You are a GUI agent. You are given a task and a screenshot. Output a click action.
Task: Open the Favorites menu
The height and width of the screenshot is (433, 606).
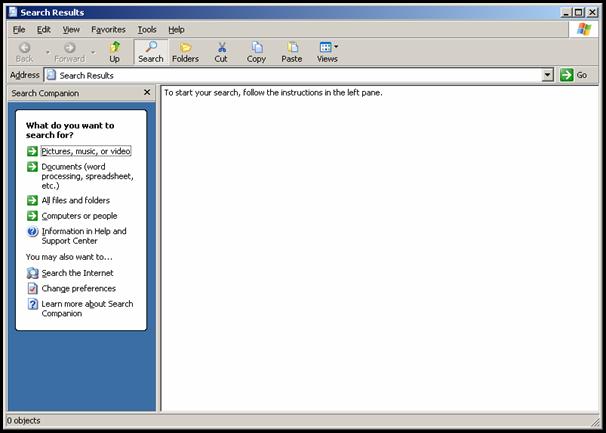(108, 30)
